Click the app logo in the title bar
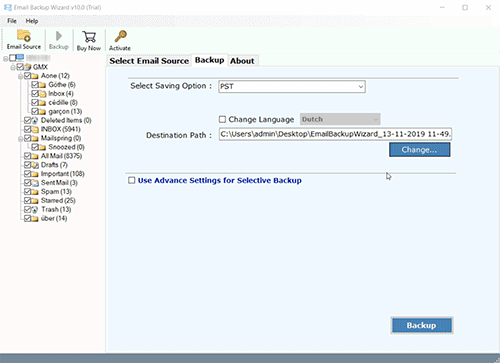The width and height of the screenshot is (500, 363). (8, 7)
